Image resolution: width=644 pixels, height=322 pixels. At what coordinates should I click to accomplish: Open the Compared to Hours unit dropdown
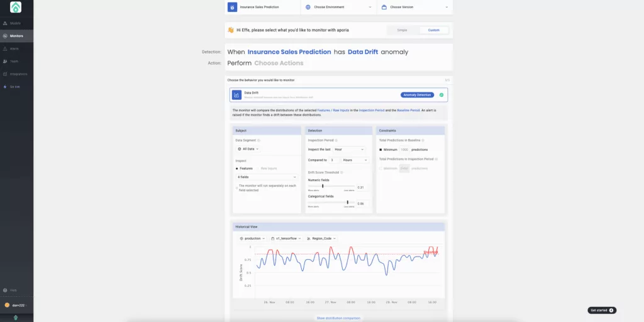355,160
